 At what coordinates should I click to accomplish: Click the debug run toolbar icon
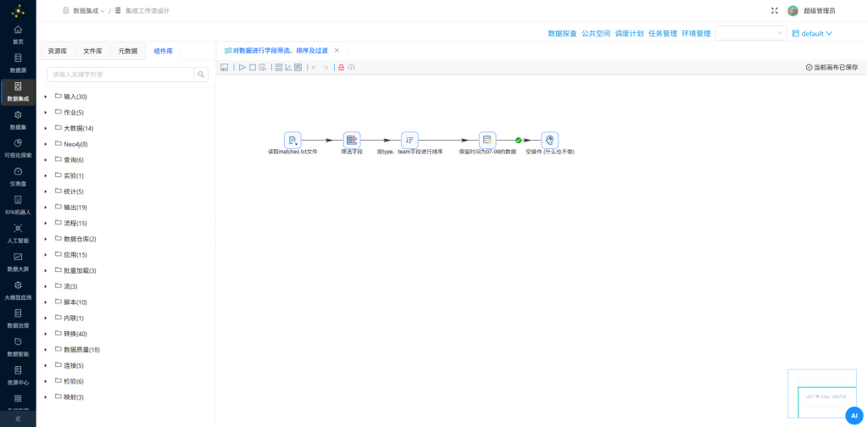(x=263, y=67)
